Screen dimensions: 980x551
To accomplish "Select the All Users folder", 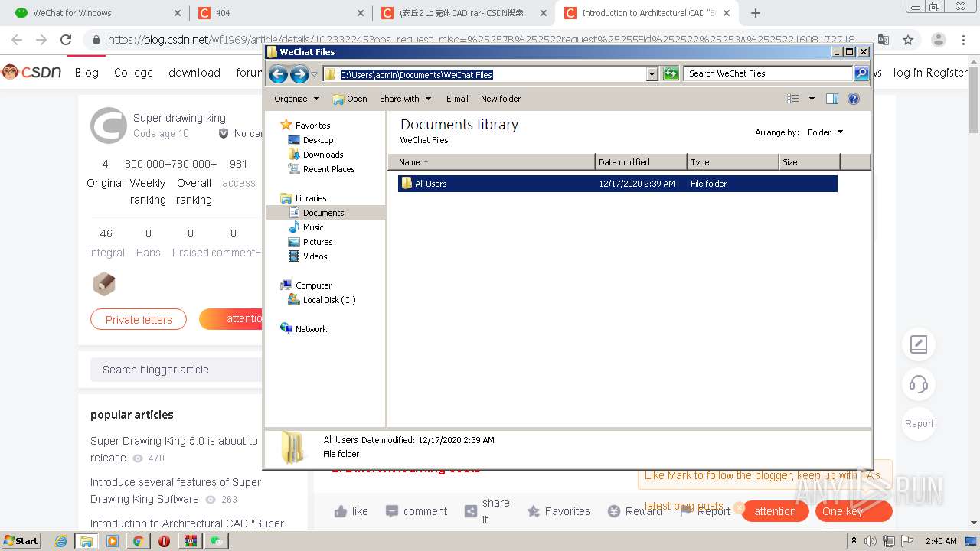I will click(617, 184).
